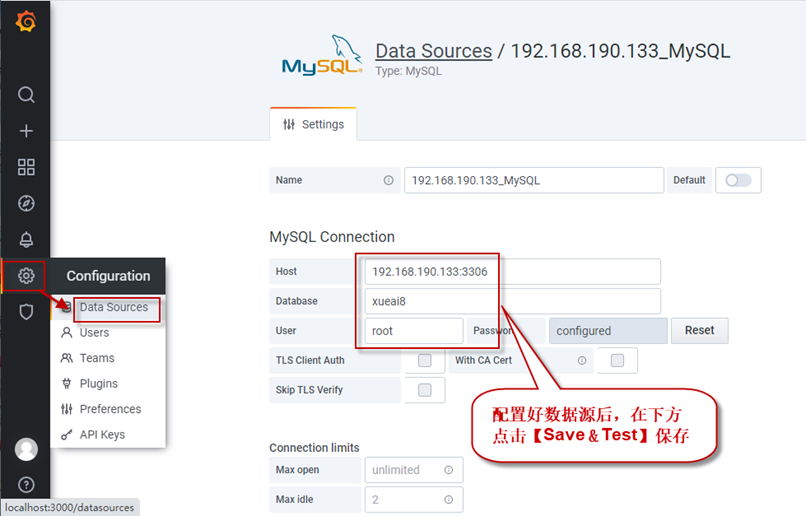Follow the Data Sources breadcrumb link

[x=433, y=51]
